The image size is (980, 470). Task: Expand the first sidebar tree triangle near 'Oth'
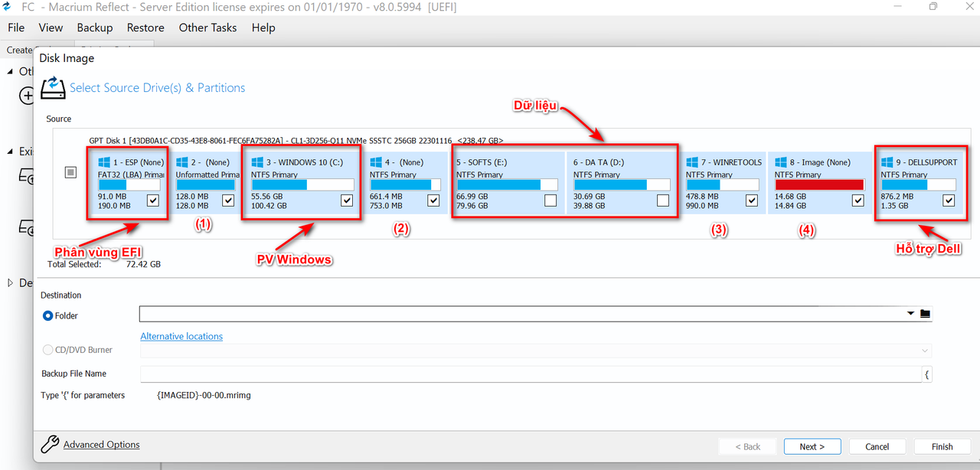[10, 71]
